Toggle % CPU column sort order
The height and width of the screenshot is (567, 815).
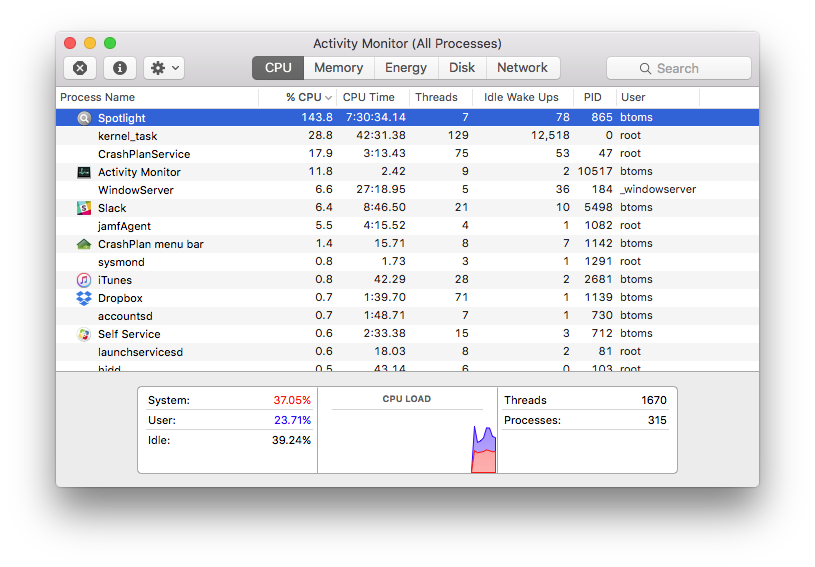pyautogui.click(x=298, y=97)
